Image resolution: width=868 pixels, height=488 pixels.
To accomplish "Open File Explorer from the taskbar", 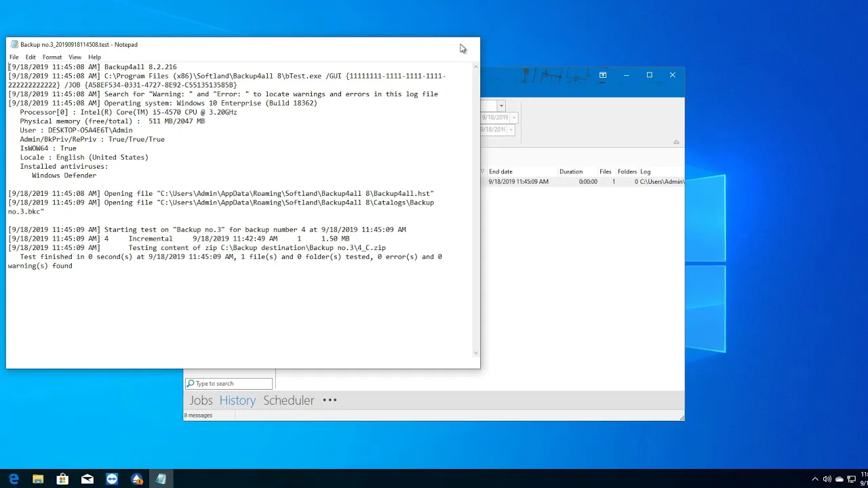I will pos(38,479).
